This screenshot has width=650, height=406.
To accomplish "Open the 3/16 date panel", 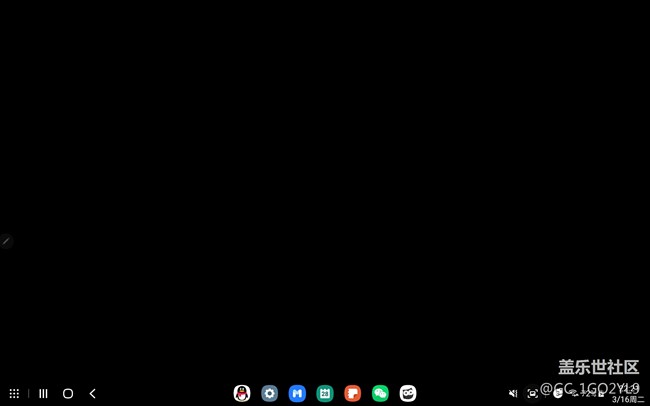I will [628, 400].
